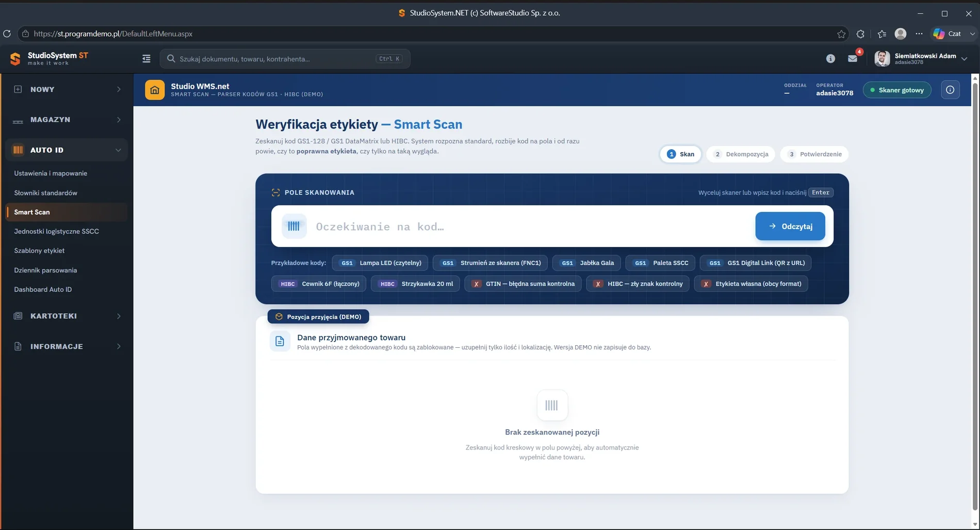Select Smart Scan menu item

[x=66, y=212]
